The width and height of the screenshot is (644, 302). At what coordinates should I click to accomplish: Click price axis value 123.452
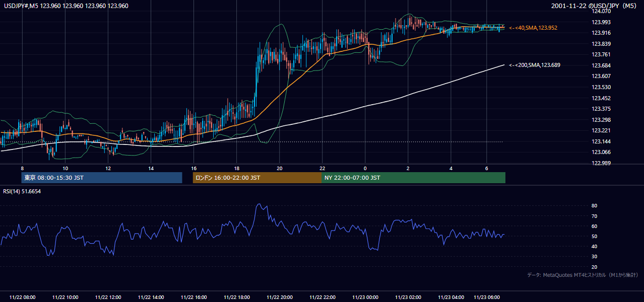(x=601, y=98)
